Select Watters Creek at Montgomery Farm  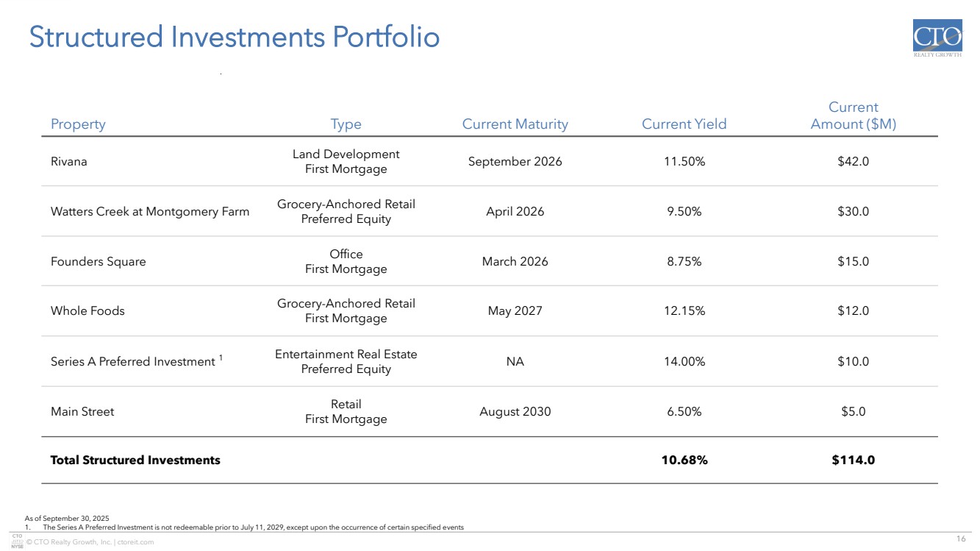click(x=150, y=212)
